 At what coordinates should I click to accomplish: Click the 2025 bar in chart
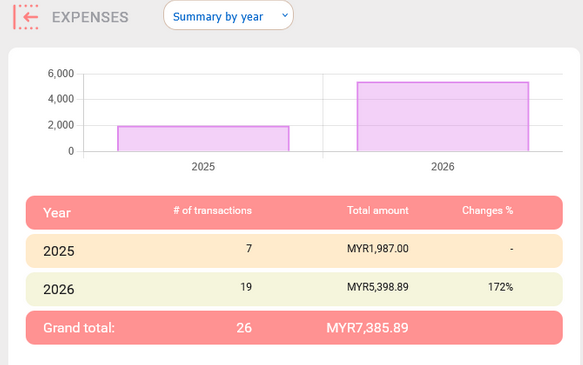coord(203,139)
